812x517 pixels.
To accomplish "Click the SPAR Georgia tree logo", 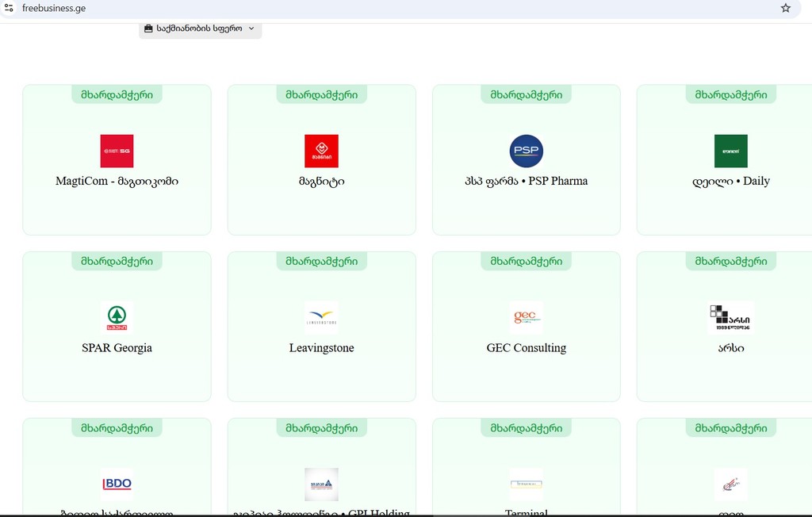I will 117,317.
